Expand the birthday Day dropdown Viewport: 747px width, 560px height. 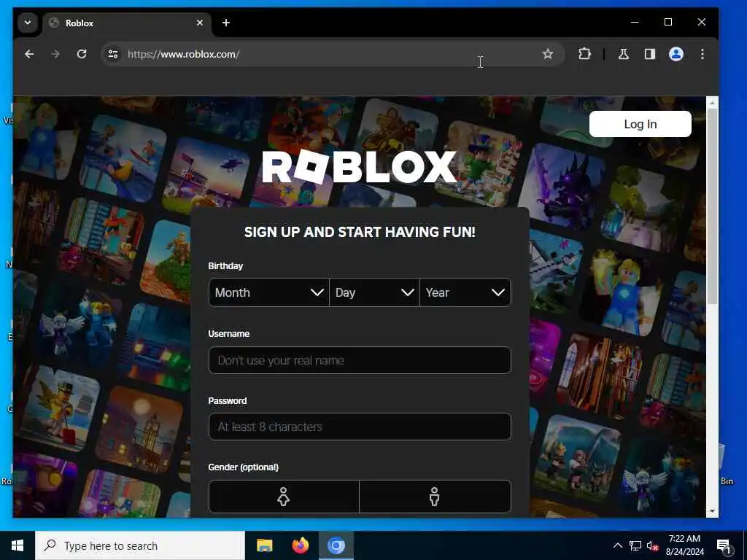click(x=374, y=292)
